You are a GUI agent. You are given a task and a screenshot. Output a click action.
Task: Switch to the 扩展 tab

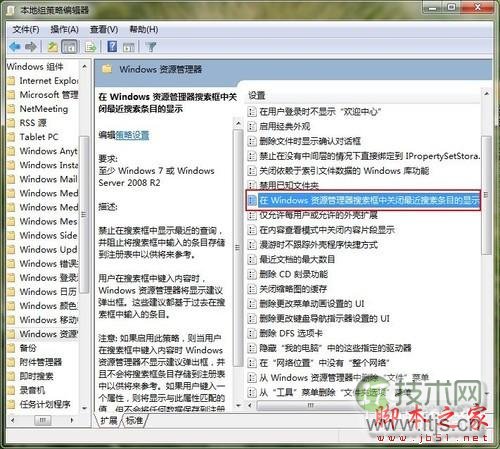point(109,420)
